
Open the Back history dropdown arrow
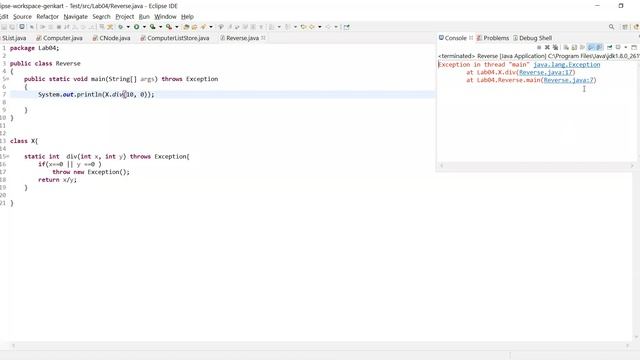320,27
